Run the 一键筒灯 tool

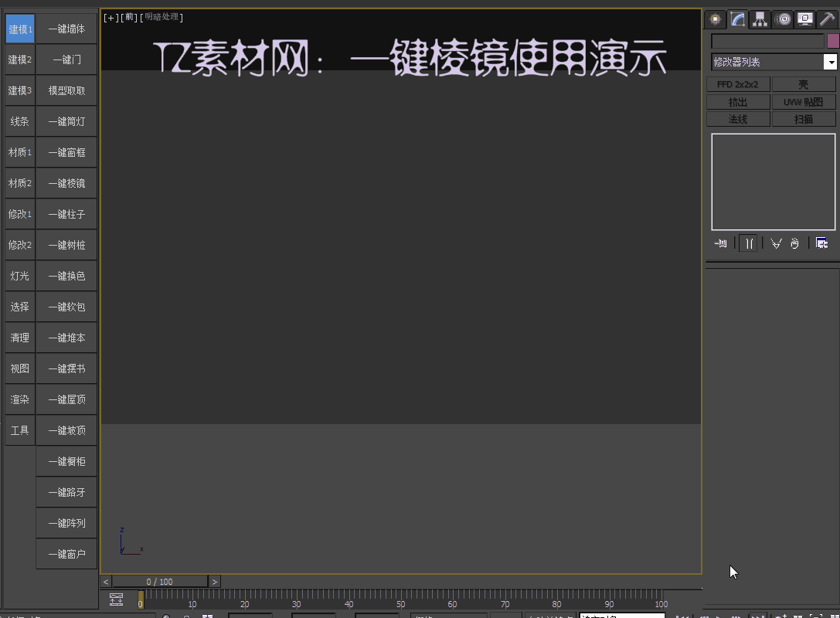(66, 121)
